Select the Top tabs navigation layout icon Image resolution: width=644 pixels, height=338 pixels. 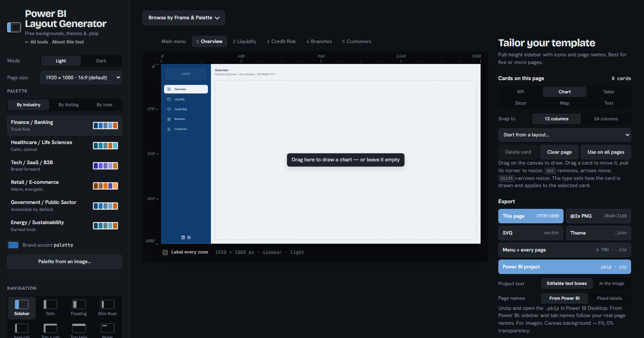(x=79, y=328)
